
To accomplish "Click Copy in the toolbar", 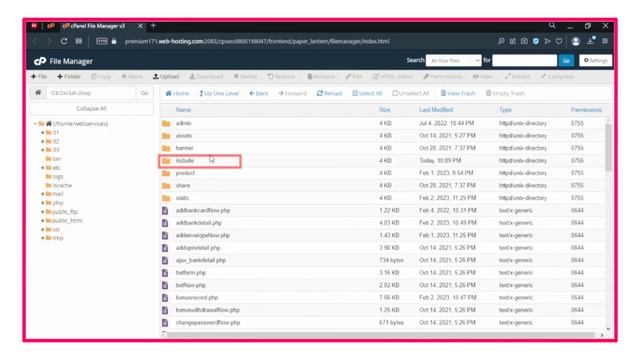I will 101,76.
